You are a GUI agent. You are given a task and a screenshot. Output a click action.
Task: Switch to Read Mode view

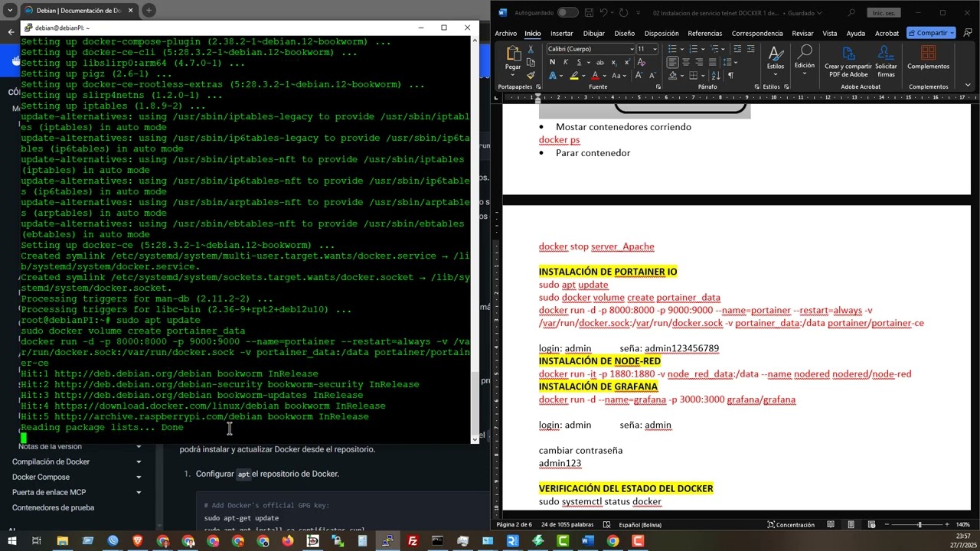pos(831,525)
